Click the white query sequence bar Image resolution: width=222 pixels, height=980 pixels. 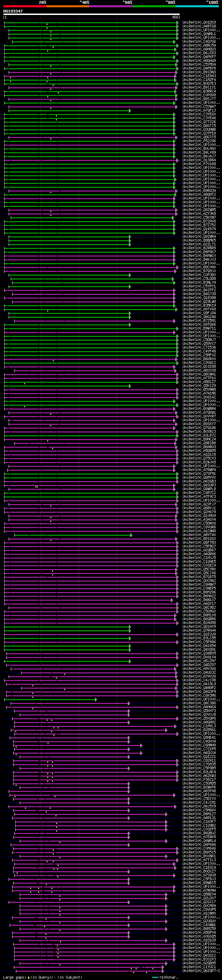[x=92, y=15]
